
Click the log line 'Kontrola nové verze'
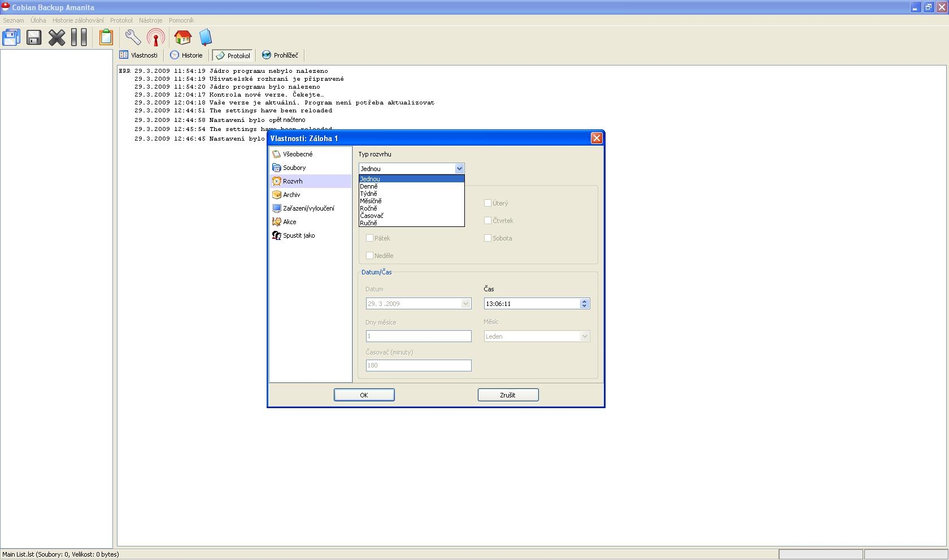tap(229, 94)
